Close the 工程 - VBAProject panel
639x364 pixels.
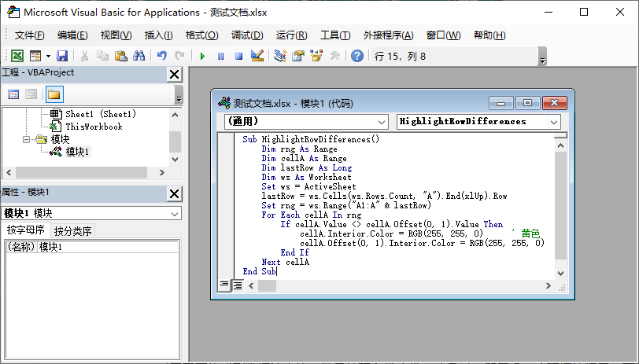click(174, 75)
